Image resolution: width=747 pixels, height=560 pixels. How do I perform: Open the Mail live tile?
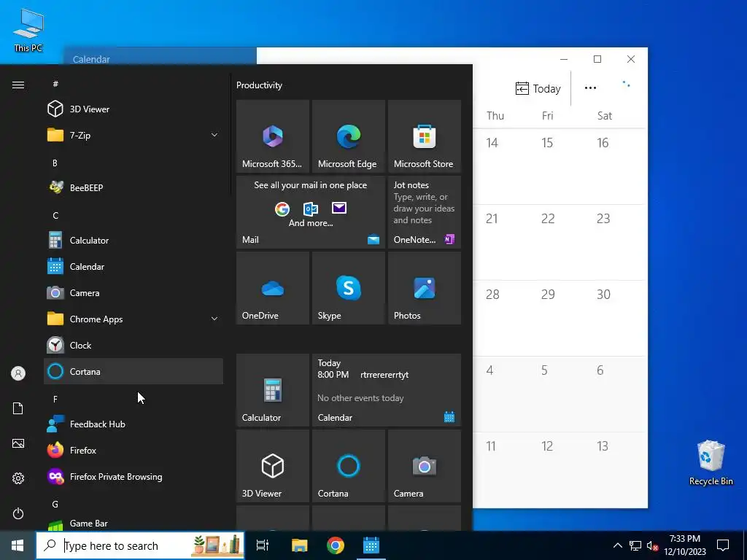[311, 212]
